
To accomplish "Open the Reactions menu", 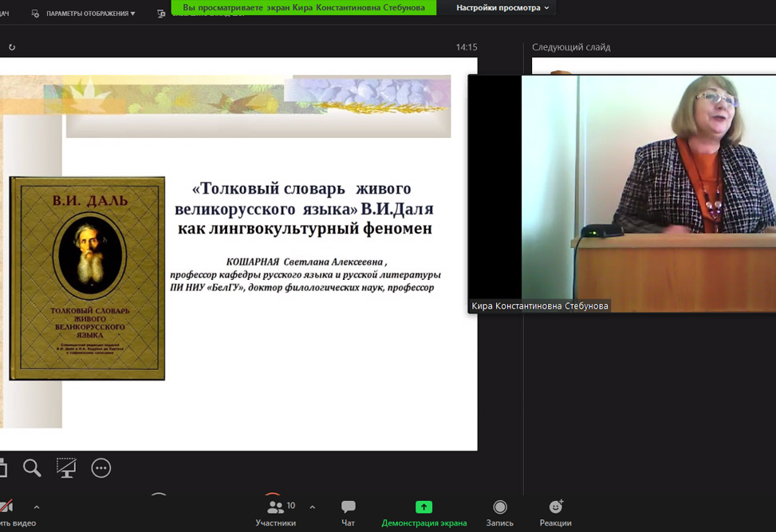I will (x=555, y=512).
